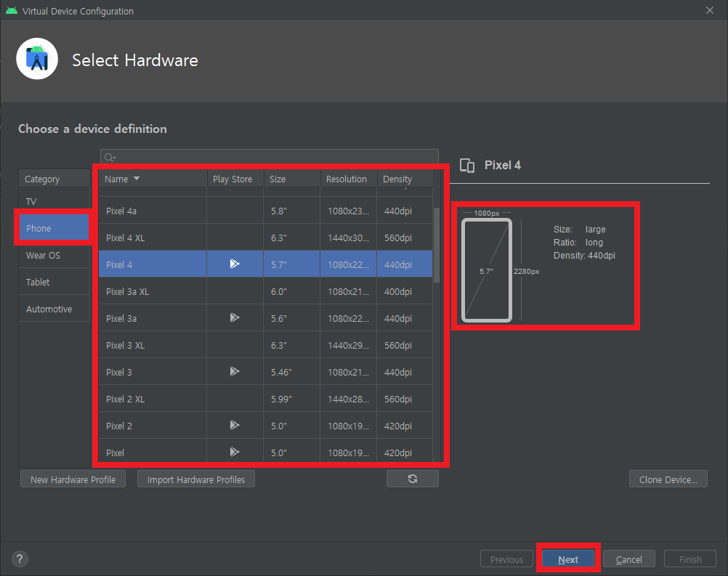Image resolution: width=728 pixels, height=576 pixels.
Task: Go to the Next step
Action: tap(568, 559)
